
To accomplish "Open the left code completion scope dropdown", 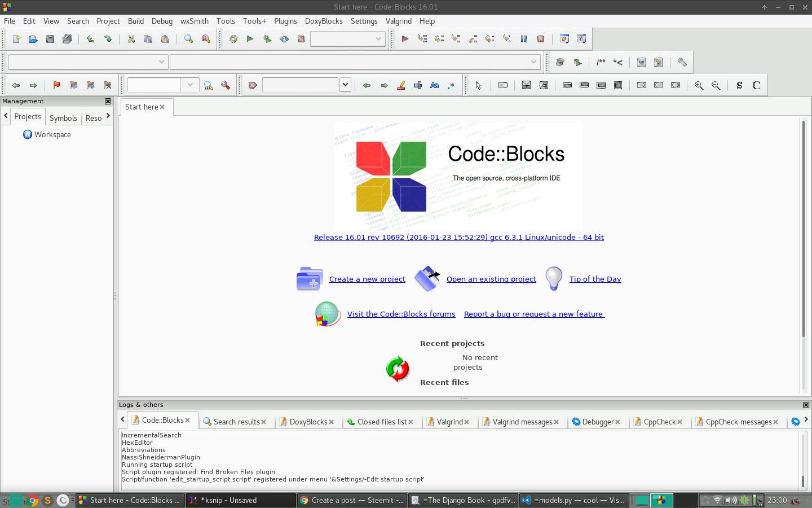I will pyautogui.click(x=88, y=62).
